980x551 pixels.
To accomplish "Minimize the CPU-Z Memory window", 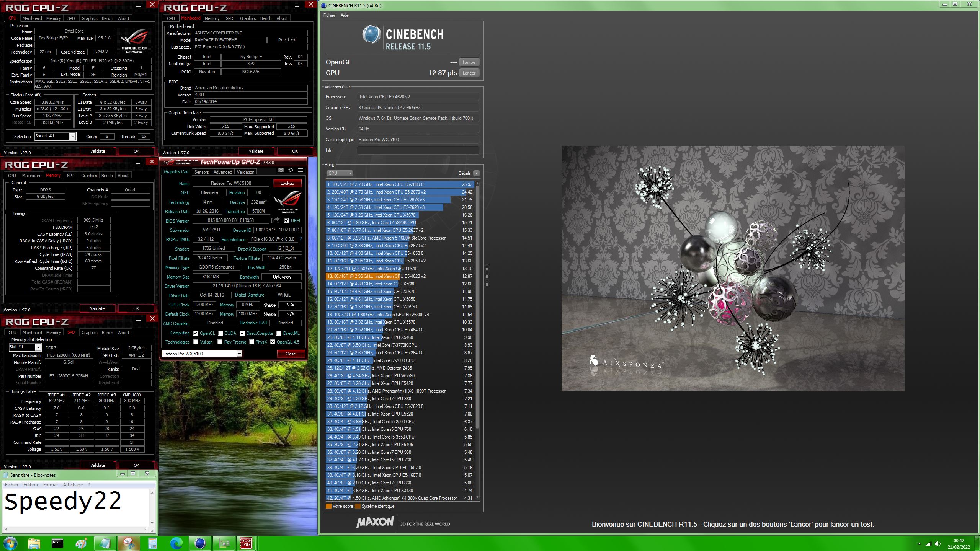I will pos(139,163).
